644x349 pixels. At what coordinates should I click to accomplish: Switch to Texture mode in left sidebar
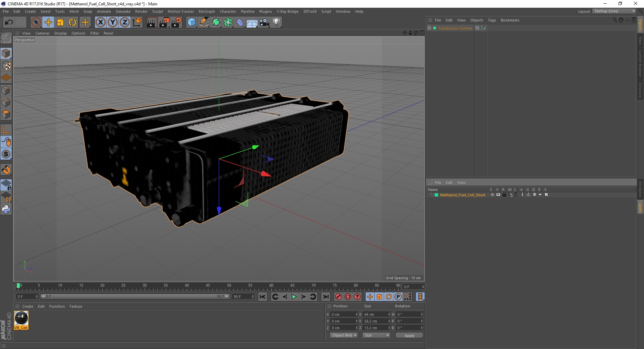click(x=6, y=66)
